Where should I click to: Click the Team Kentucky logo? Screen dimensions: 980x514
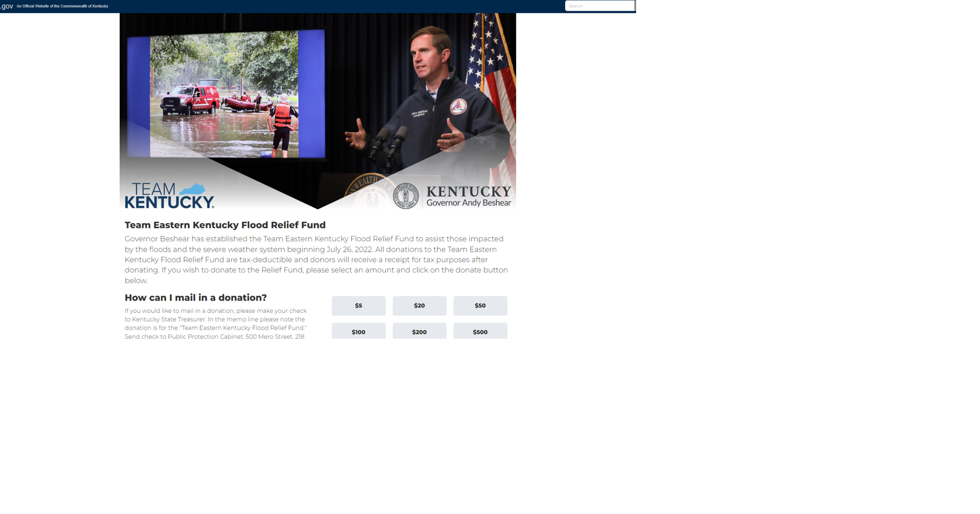click(168, 196)
